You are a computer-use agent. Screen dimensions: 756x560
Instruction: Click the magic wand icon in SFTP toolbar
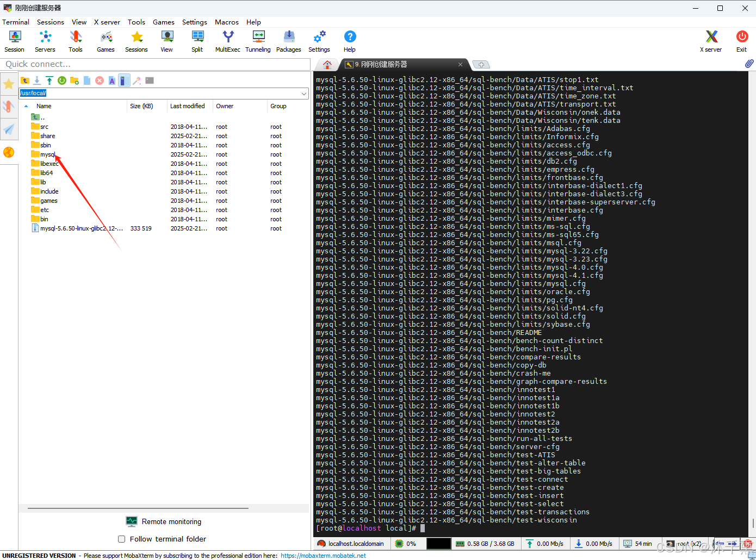click(x=137, y=80)
